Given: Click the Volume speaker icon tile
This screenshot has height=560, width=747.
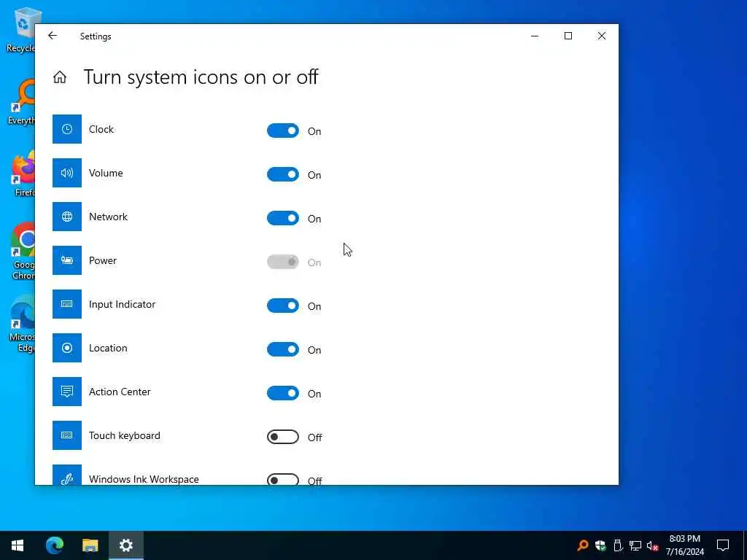Looking at the screenshot, I should coord(66,173).
